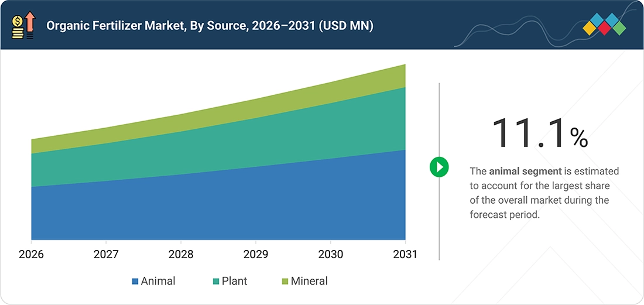Viewport: 644px width, 305px height.
Task: Click the Animal legend label
Action: click(x=157, y=281)
